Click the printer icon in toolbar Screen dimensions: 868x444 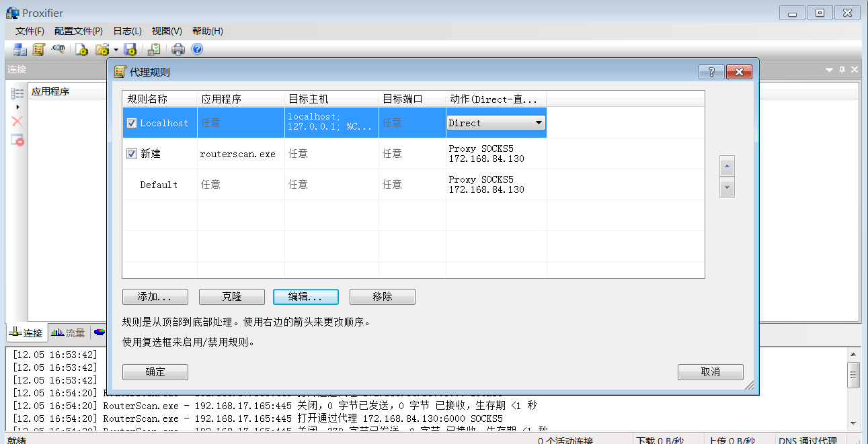(178, 49)
